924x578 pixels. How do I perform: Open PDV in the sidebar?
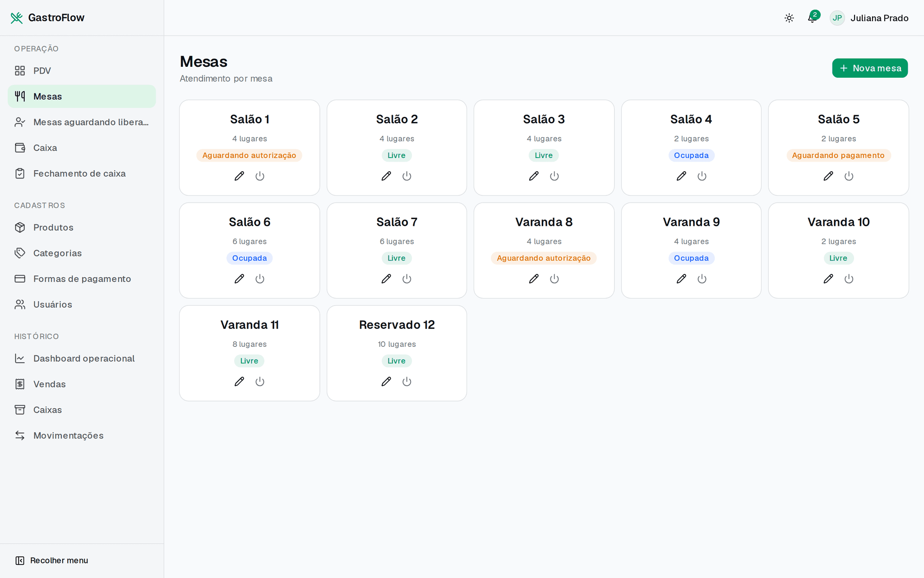coord(82,70)
